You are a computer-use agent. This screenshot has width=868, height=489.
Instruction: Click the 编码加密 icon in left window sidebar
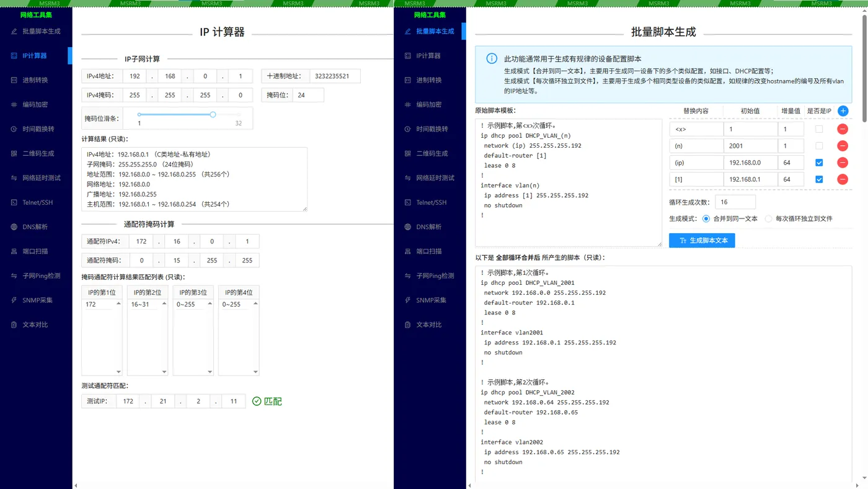[x=14, y=105]
